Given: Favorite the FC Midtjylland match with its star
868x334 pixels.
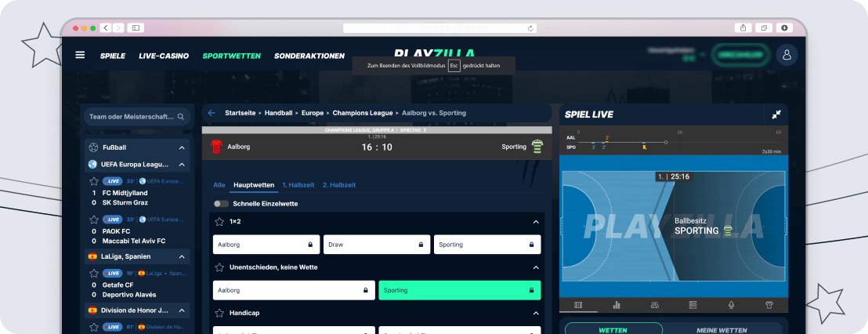Looking at the screenshot, I should point(94,181).
